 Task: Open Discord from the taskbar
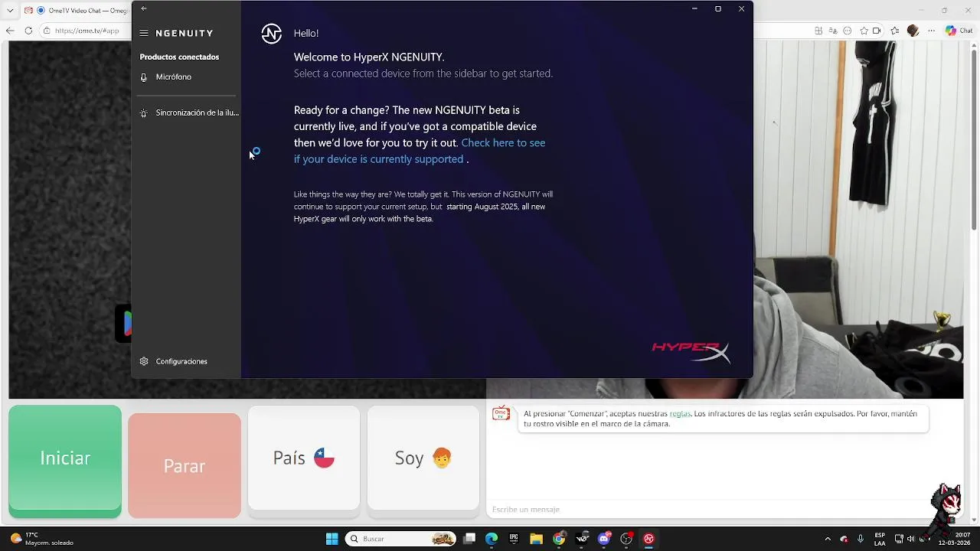604,539
